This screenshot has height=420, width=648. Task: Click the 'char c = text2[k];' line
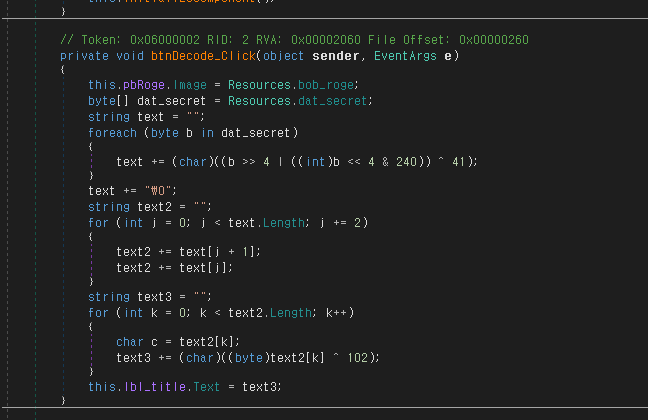click(x=178, y=342)
